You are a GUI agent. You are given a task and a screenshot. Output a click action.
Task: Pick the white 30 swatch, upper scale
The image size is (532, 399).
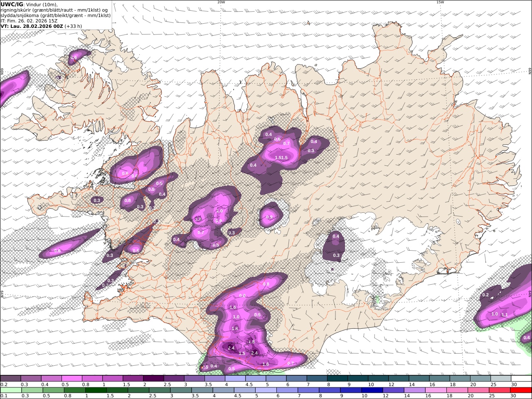pyautogui.click(x=521, y=378)
